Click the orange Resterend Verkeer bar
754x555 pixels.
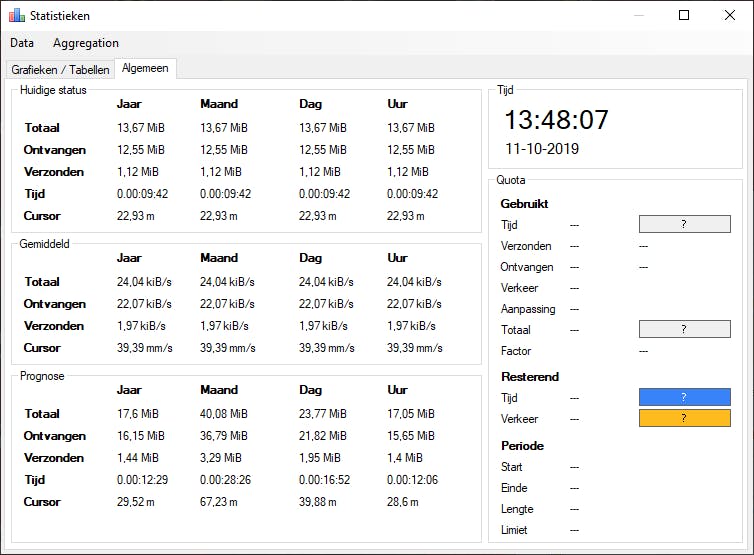pos(684,418)
